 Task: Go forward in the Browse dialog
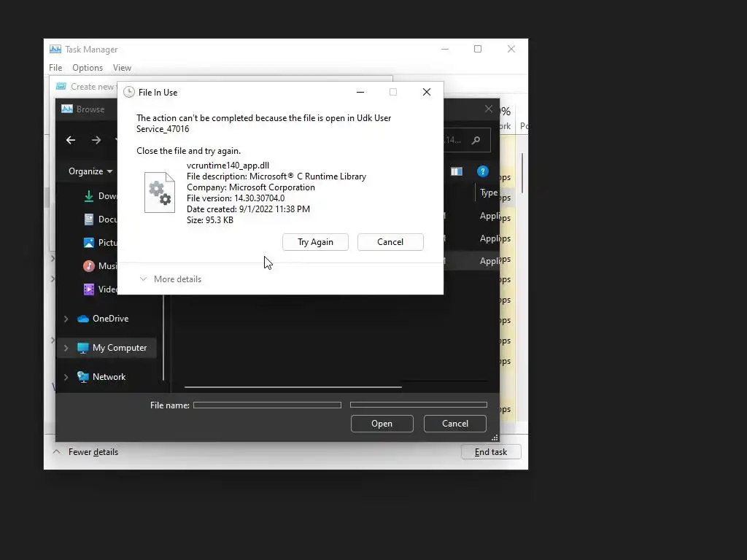pyautogui.click(x=96, y=140)
